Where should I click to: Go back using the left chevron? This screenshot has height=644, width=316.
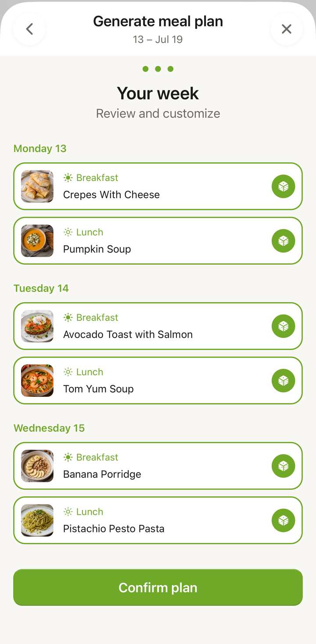tap(29, 29)
